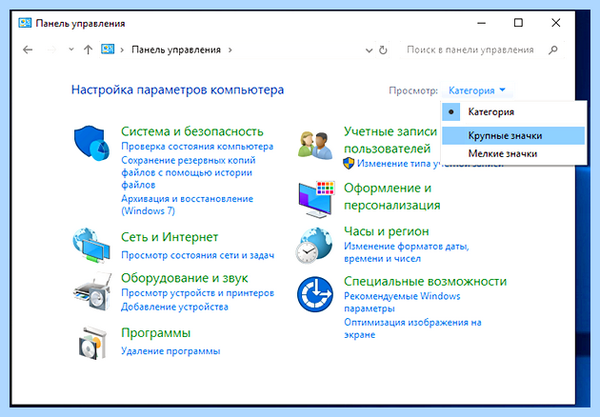Click the shield icon beside Изменение типа учетной записи
The width and height of the screenshot is (600, 417).
[x=349, y=163]
